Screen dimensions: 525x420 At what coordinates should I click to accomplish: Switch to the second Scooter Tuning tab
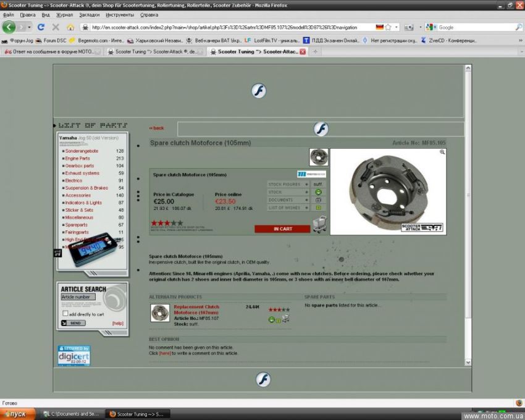[x=155, y=52]
